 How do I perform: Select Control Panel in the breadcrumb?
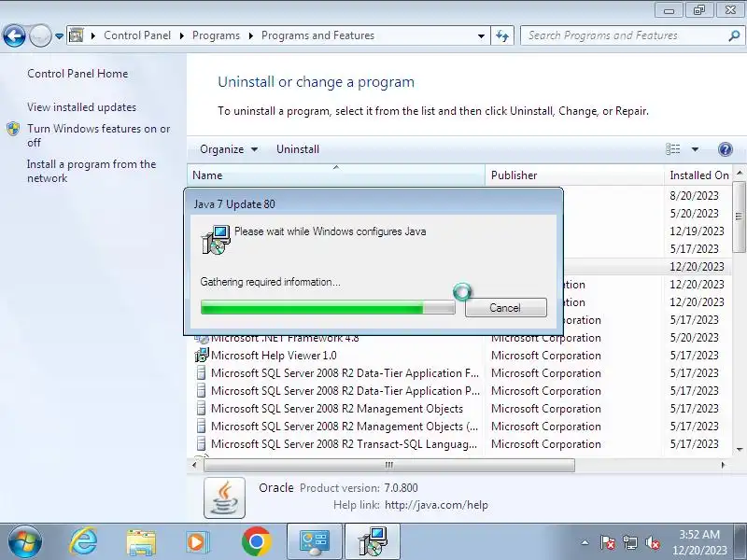pyautogui.click(x=137, y=35)
